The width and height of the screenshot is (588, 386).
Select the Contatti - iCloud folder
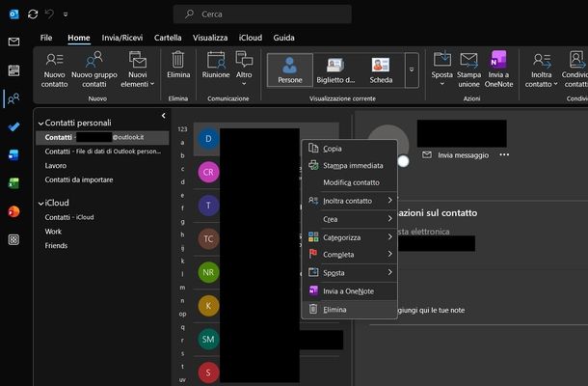tap(69, 217)
